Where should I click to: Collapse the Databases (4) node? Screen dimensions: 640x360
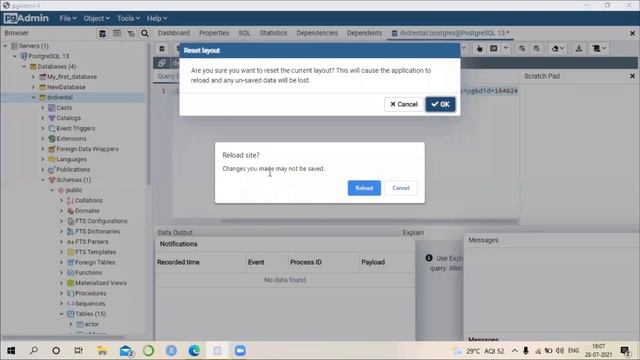coord(24,66)
